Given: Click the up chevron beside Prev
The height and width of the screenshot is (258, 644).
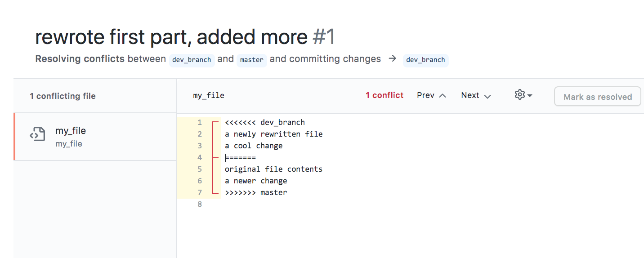Looking at the screenshot, I should 443,96.
